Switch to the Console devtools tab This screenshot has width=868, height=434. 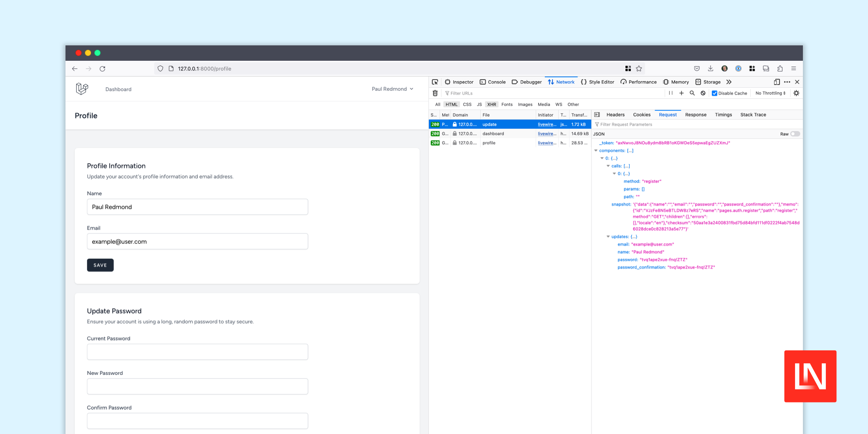tap(493, 82)
